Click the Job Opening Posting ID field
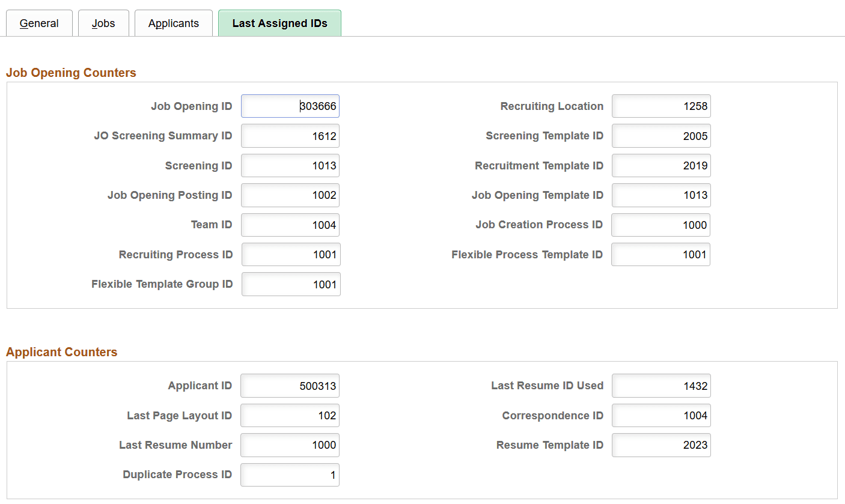 [x=290, y=195]
